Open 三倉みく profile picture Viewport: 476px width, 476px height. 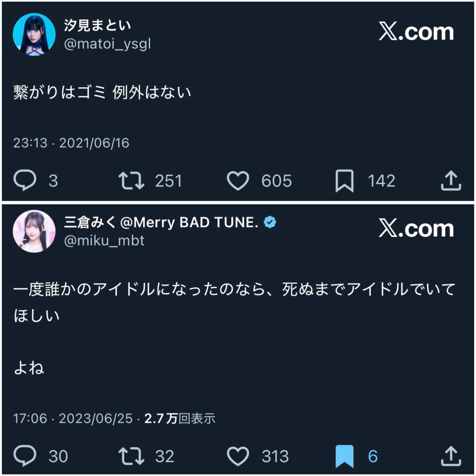pos(34,231)
